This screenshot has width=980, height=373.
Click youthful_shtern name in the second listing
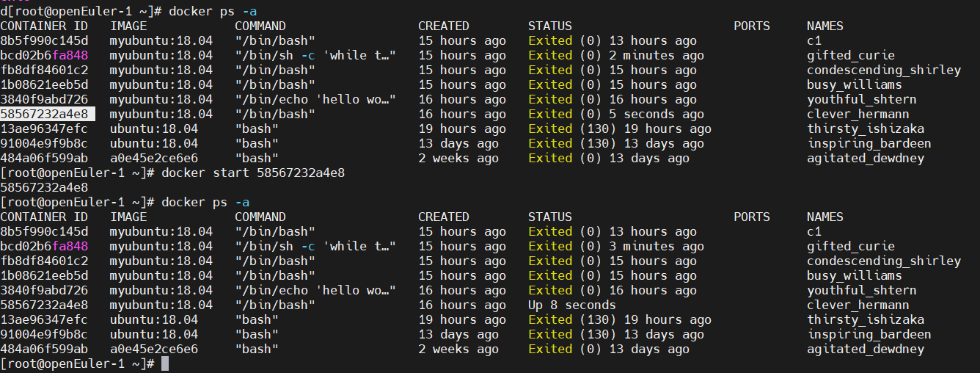click(x=862, y=290)
